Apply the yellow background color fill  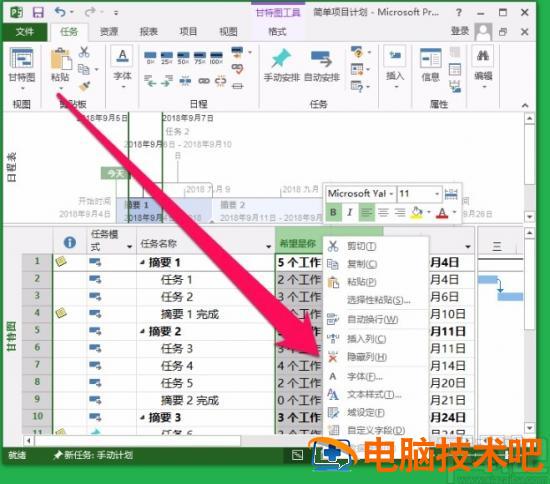(416, 213)
